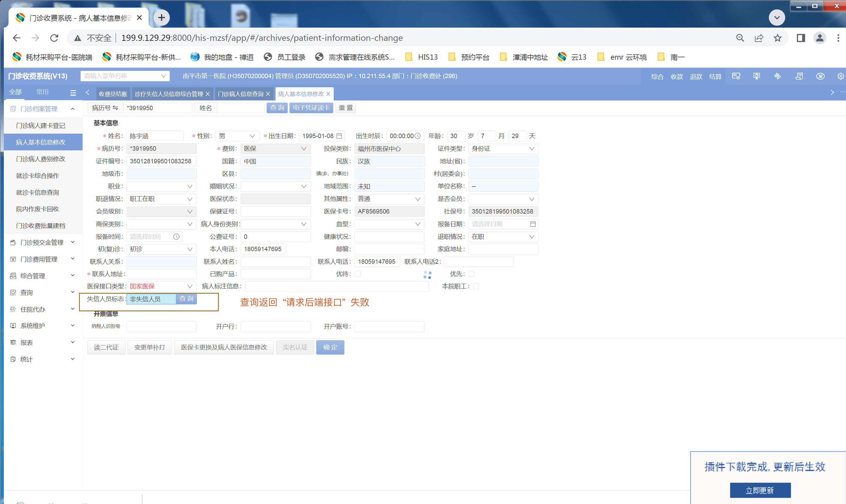846x504 pixels.
Task: Toggle the 优待 checkbox
Action: 357,274
